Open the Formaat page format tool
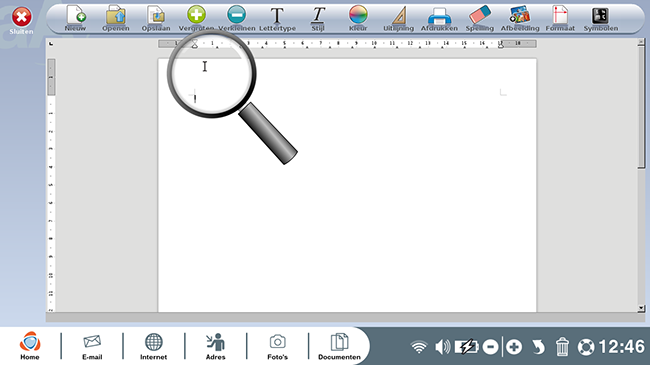Viewport: 650px width, 365px height. pyautogui.click(x=560, y=18)
